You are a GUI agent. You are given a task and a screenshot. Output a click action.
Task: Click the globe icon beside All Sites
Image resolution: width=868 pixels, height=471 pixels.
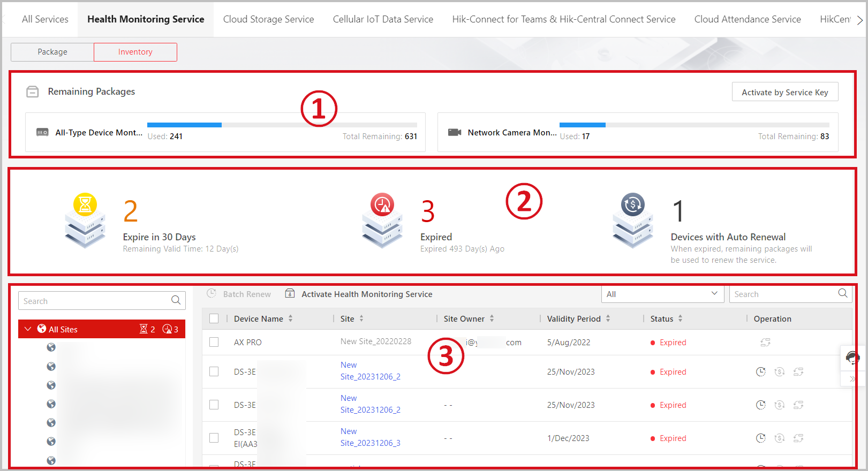[41, 329]
